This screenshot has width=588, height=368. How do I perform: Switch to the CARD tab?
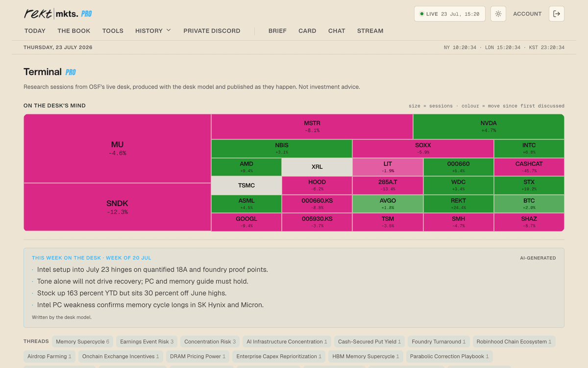click(307, 30)
